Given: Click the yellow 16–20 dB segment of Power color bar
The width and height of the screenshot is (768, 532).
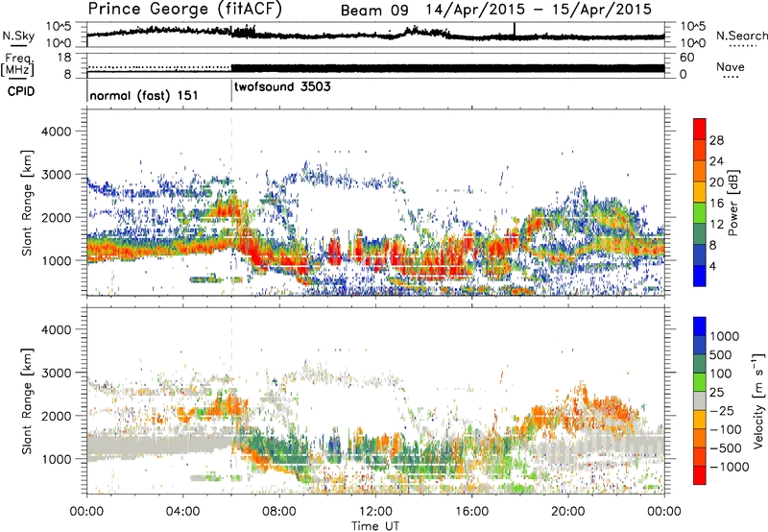Looking at the screenshot, I should [x=700, y=191].
